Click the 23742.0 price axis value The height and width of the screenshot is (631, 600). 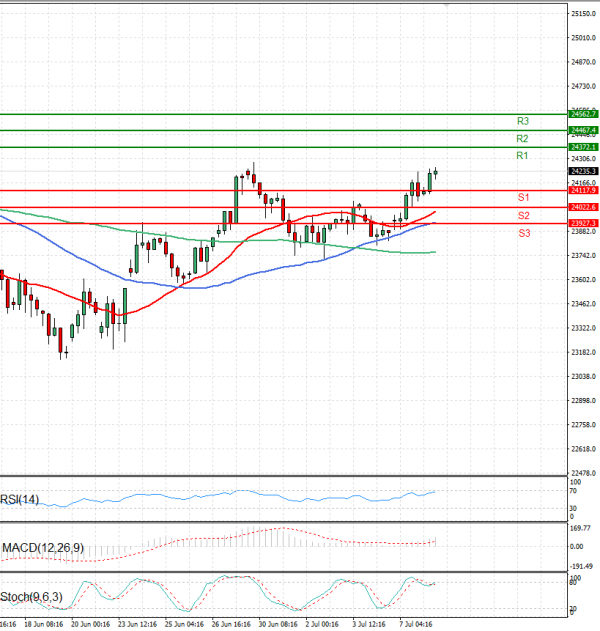pos(584,256)
